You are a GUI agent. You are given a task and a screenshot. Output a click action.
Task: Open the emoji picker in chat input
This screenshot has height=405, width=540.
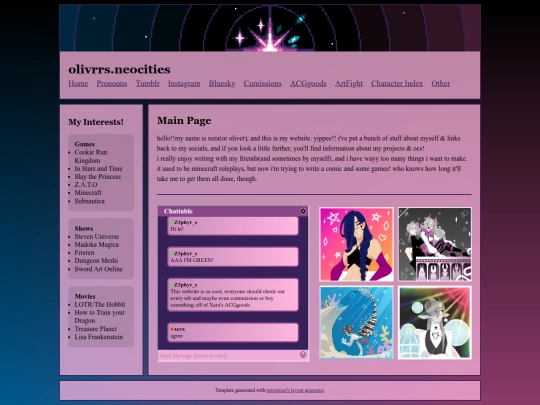pos(303,355)
